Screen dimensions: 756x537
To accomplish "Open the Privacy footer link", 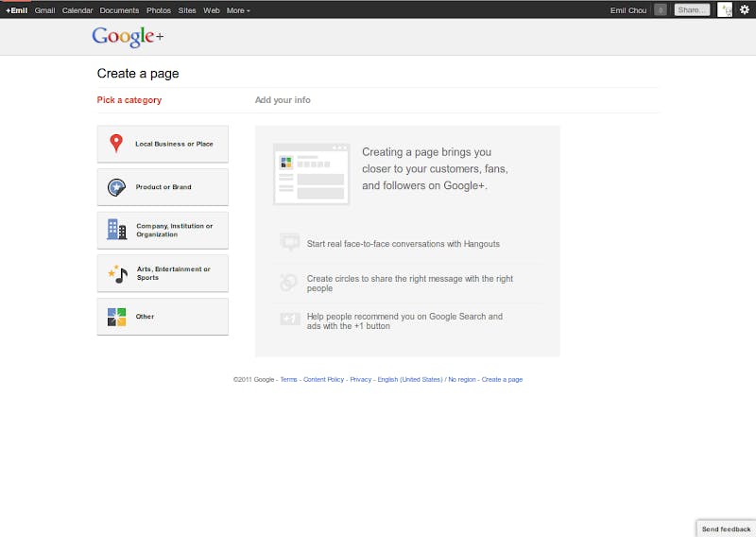I will point(361,380).
